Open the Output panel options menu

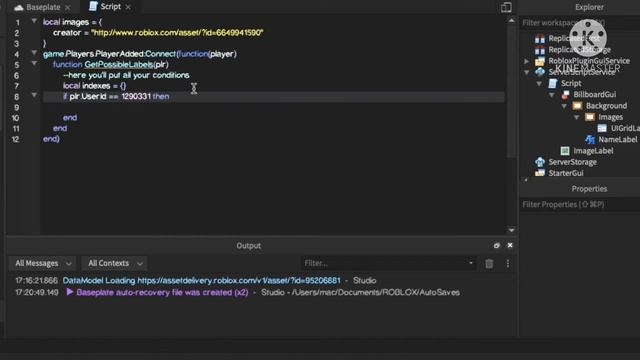pos(508,264)
